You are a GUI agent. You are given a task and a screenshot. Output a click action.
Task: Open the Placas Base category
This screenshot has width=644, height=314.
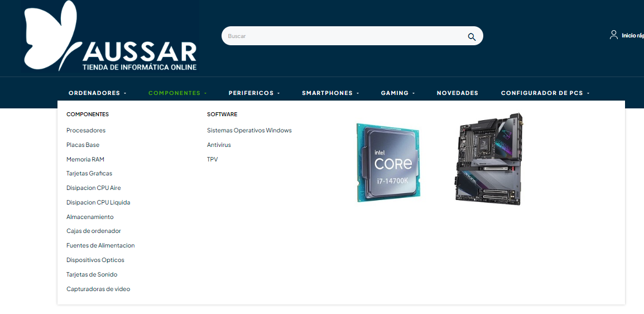(83, 145)
